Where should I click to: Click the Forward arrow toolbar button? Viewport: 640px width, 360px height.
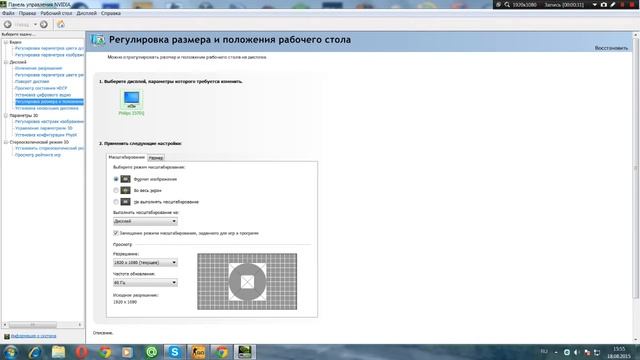pos(44,24)
